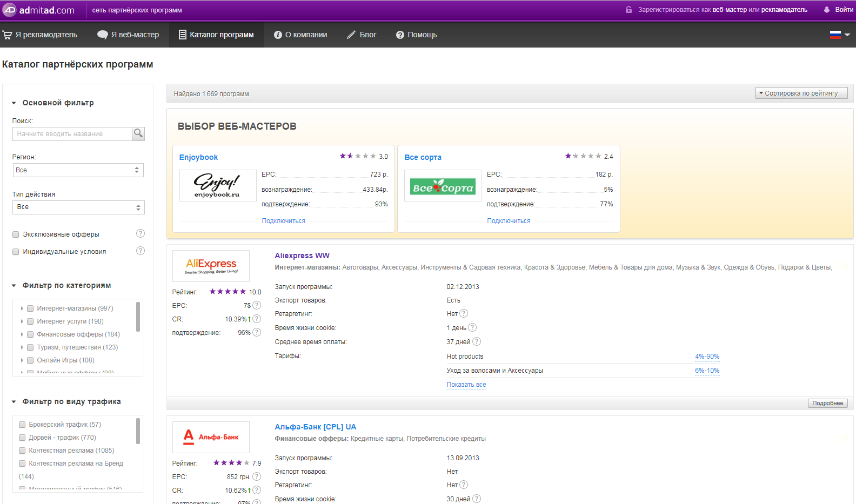Viewport: 856px width, 504px height.
Task: Click the Все сорта logo image
Action: coord(443,186)
